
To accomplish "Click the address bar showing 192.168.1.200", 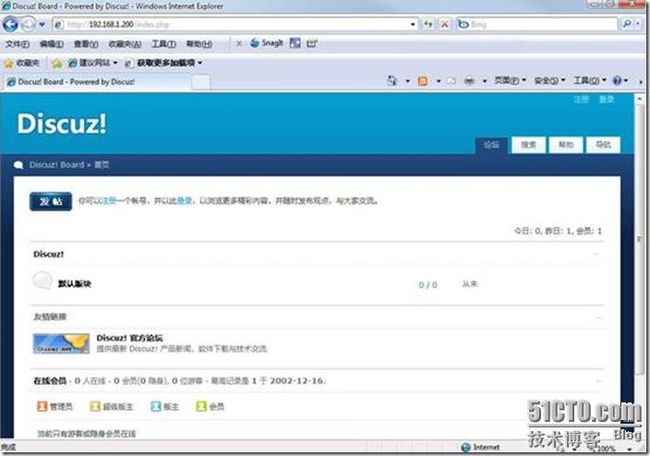I will pyautogui.click(x=236, y=24).
